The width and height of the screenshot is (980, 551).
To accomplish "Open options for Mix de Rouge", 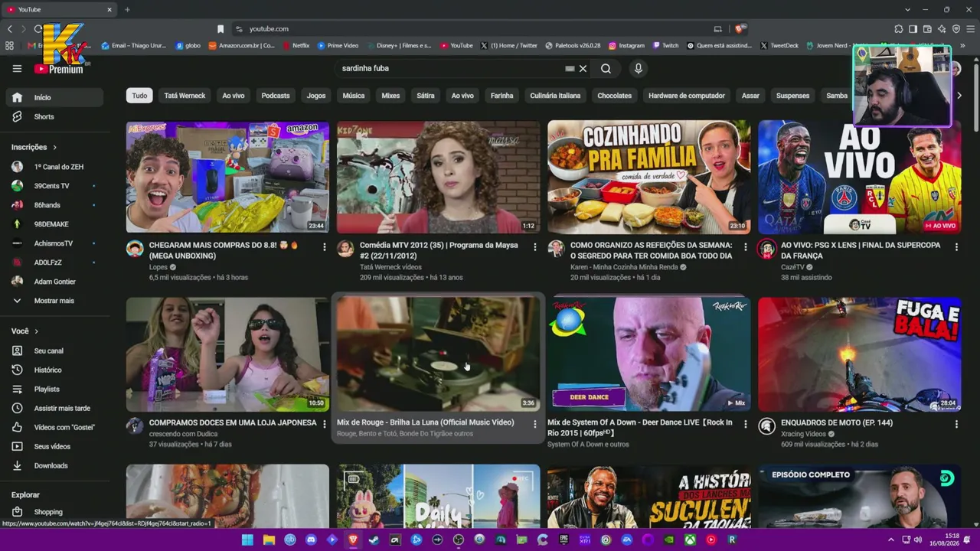I will 534,424.
